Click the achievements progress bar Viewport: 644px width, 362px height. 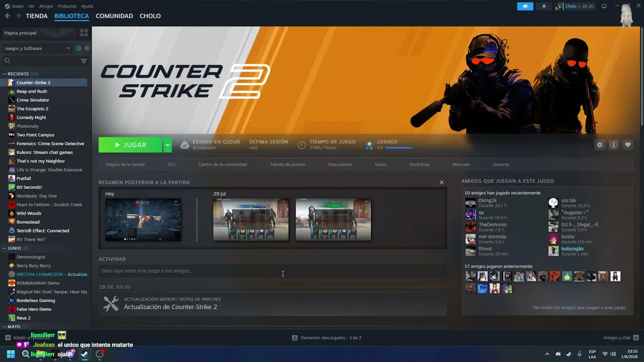(398, 148)
